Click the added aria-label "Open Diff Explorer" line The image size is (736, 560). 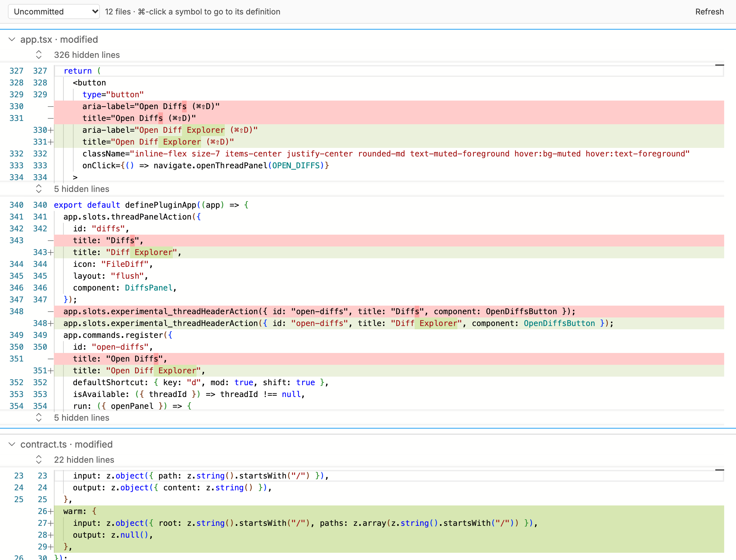[x=389, y=130]
